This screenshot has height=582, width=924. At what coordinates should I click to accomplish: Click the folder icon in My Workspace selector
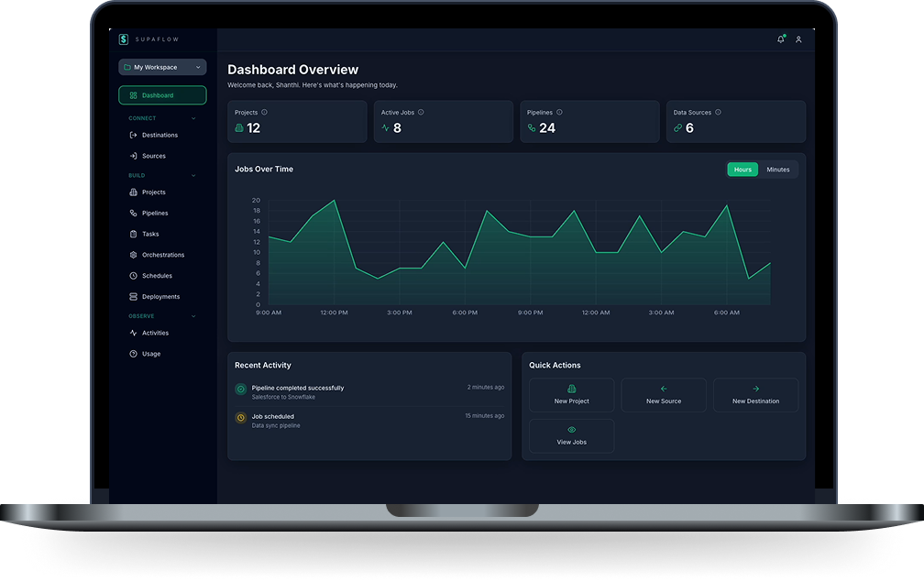point(127,67)
